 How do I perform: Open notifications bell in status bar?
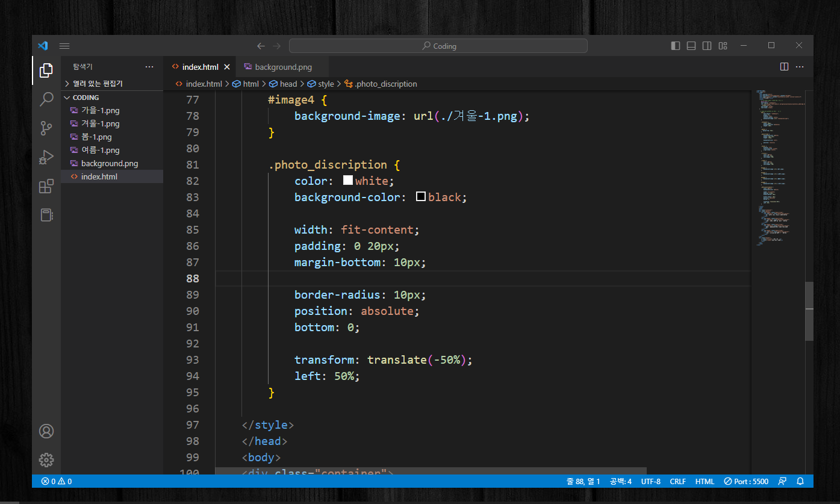[x=800, y=481]
